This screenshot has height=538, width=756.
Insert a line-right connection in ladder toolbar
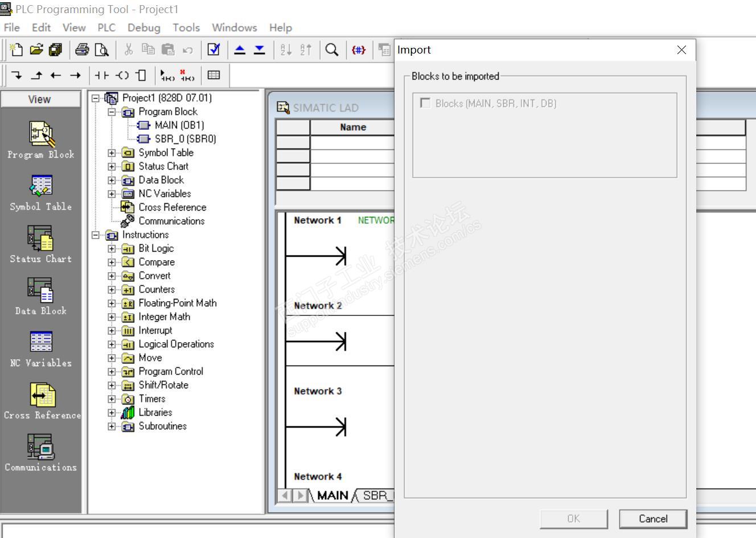click(75, 75)
